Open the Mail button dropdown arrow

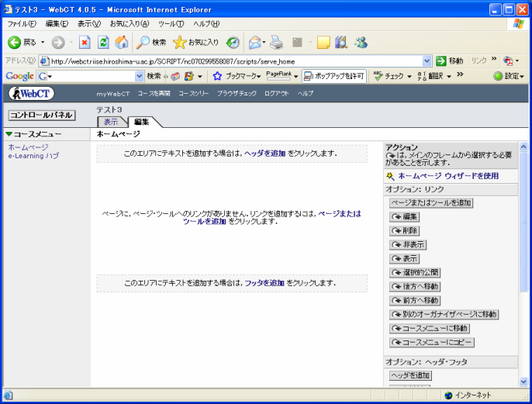click(x=264, y=43)
